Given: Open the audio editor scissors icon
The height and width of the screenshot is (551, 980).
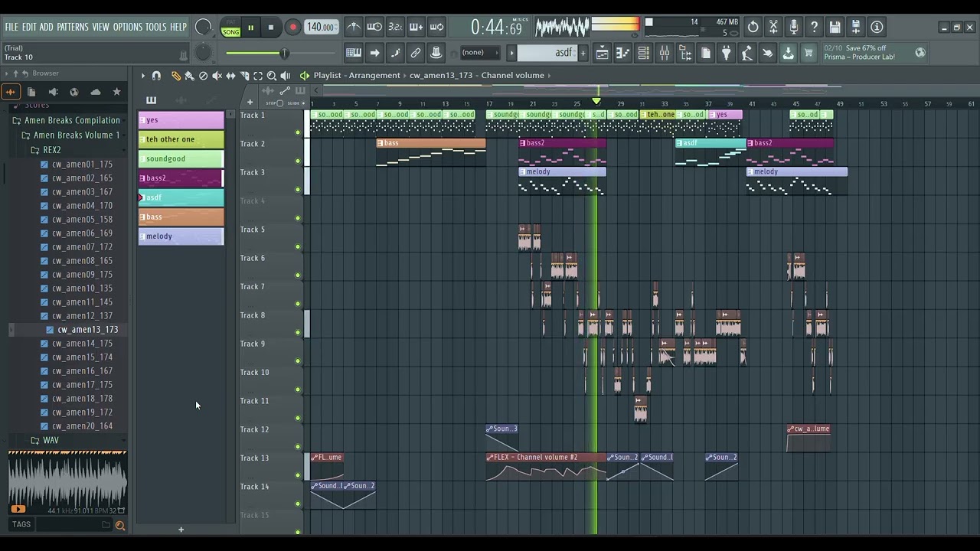Looking at the screenshot, I should point(774,27).
